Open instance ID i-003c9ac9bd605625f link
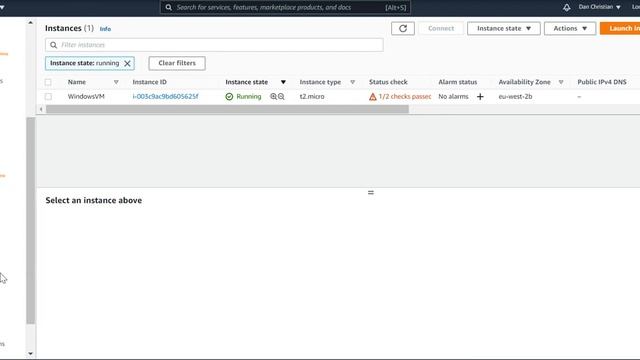This screenshot has height=360, width=640. click(165, 97)
